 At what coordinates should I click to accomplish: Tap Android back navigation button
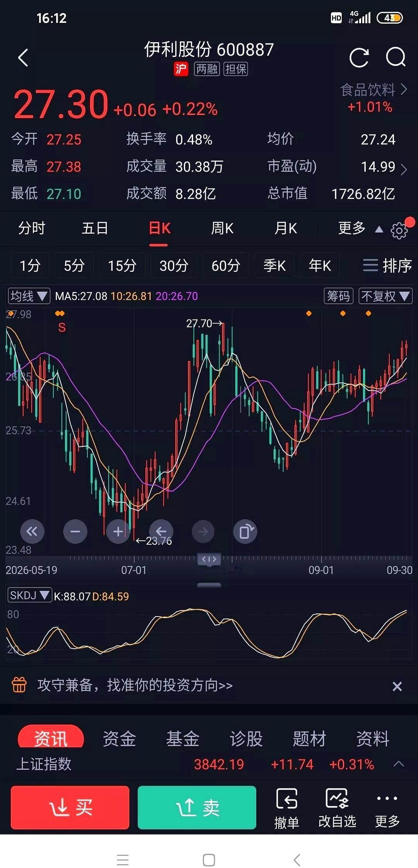297,860
